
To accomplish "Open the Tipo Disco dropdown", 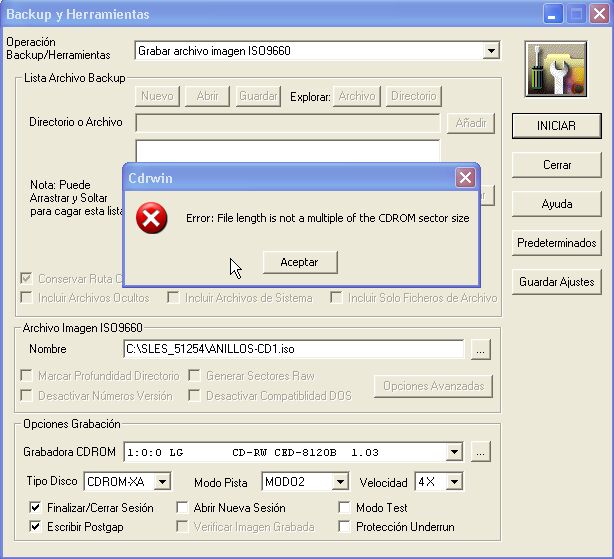I will [162, 481].
